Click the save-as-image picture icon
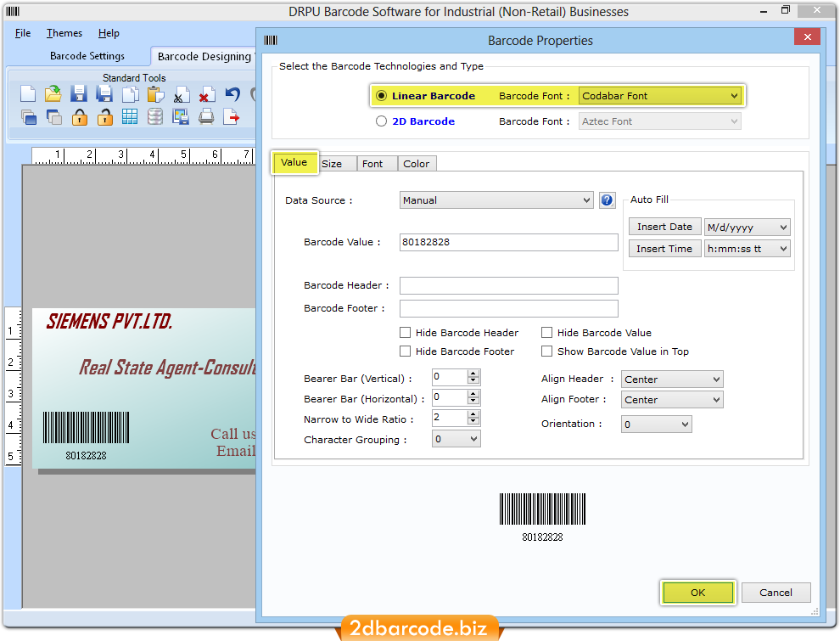The image size is (840, 641). click(x=181, y=117)
